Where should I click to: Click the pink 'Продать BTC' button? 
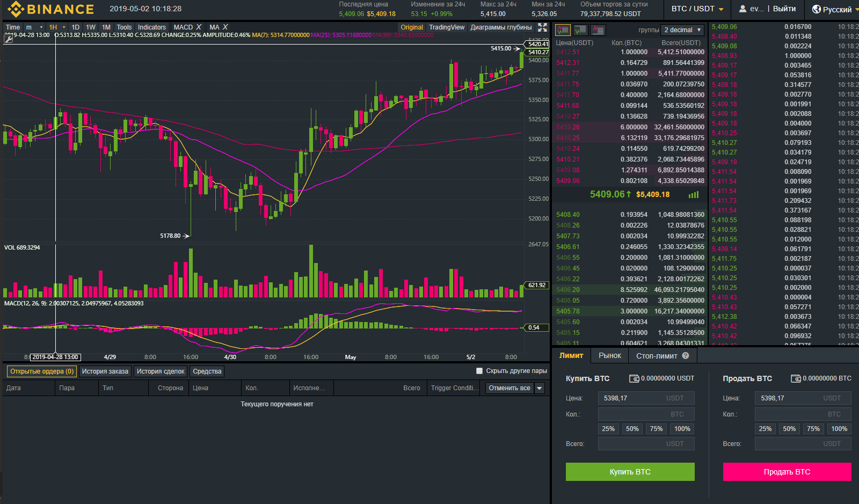(x=787, y=472)
